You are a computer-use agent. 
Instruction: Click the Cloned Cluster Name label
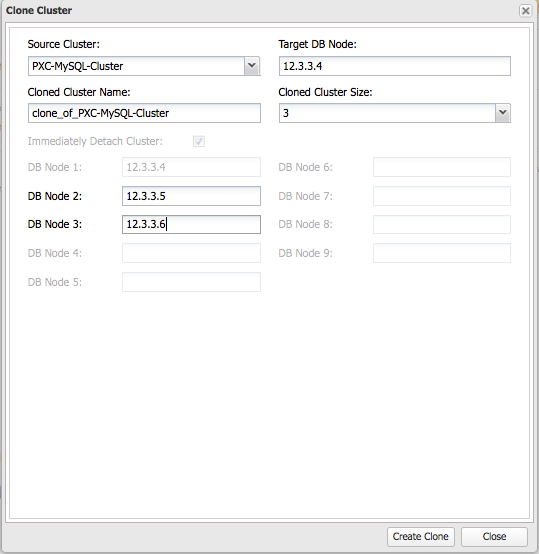point(79,92)
